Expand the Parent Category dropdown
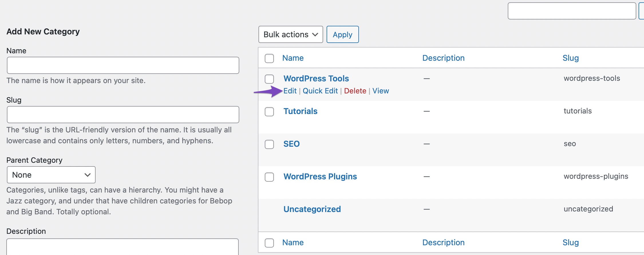The width and height of the screenshot is (644, 255). (x=51, y=175)
